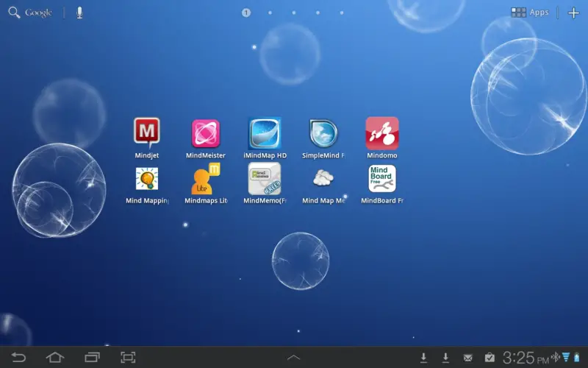Start voice search with microphone

79,13
